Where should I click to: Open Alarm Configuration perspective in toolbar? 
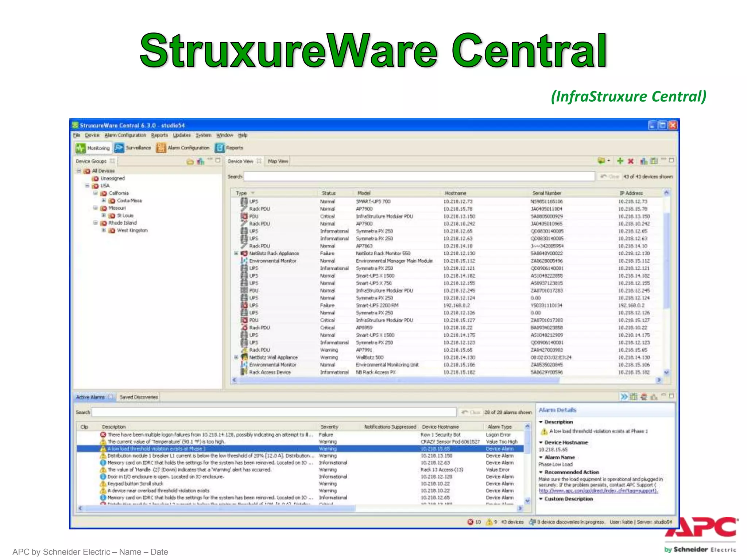(x=183, y=148)
